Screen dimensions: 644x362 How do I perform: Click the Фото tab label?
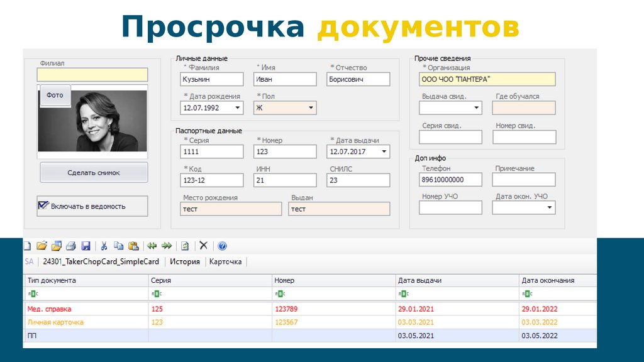(x=55, y=96)
